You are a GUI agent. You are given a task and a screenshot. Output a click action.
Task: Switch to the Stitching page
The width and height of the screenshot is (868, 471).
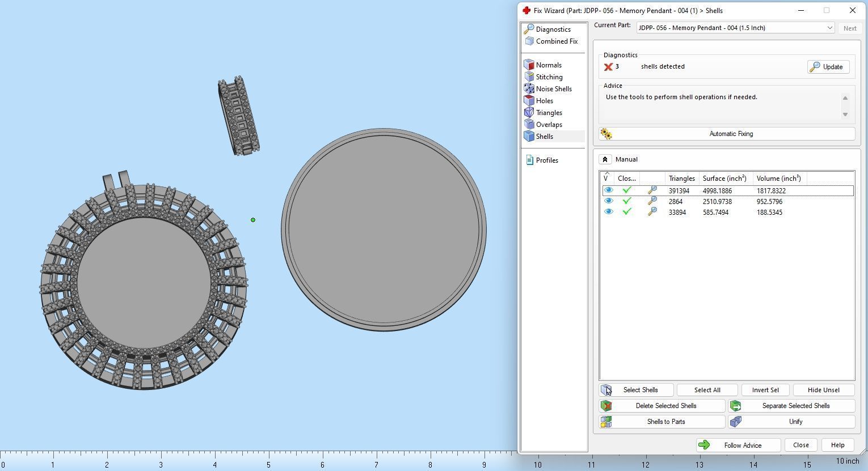(549, 77)
